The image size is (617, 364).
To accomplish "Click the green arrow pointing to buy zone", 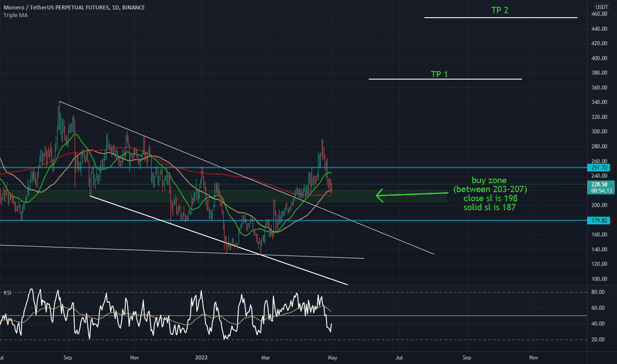I will pos(412,195).
